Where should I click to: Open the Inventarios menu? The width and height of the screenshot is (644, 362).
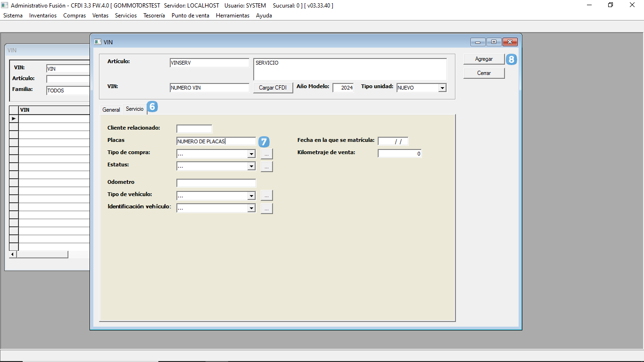coord(43,16)
